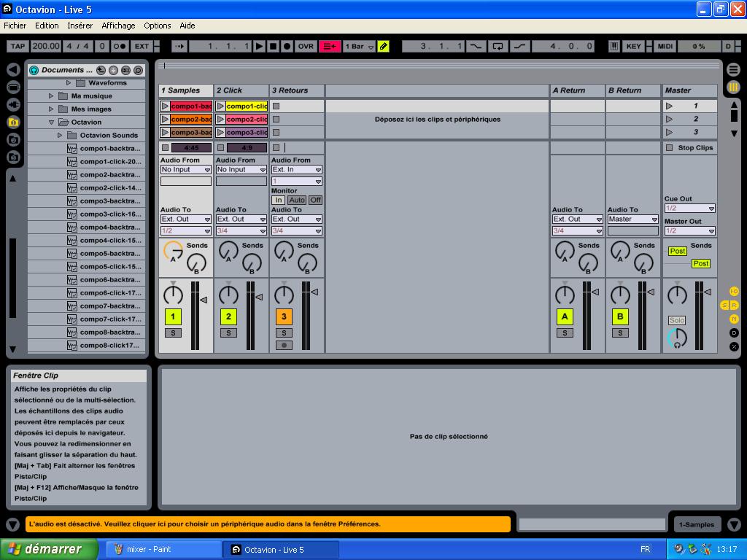Launch scene 2 in the Master track
Viewport: 747px width, 560px height.
pos(670,119)
